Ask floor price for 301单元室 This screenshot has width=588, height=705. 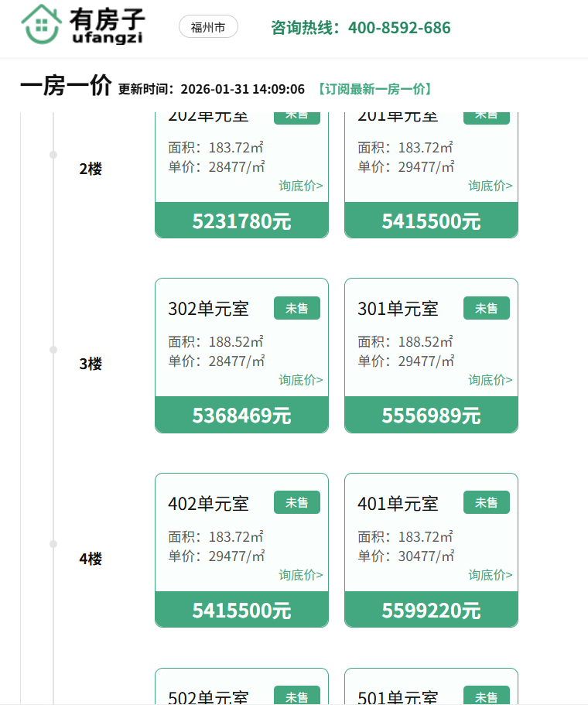(x=490, y=380)
